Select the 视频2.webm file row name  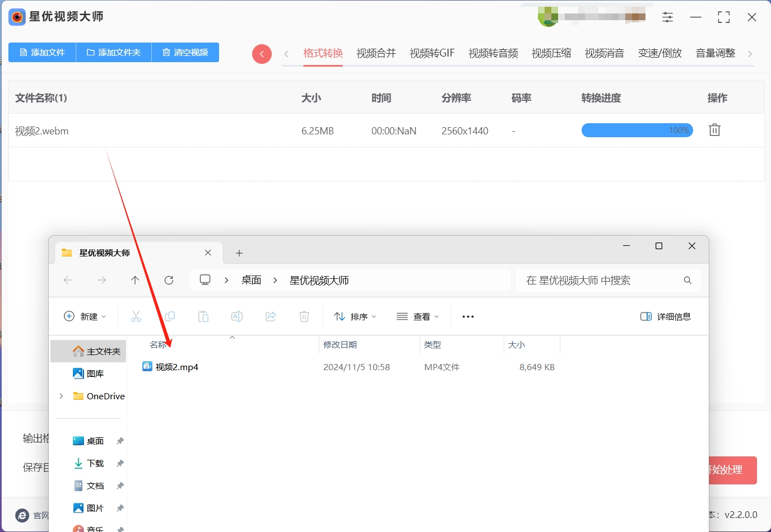pyautogui.click(x=42, y=131)
